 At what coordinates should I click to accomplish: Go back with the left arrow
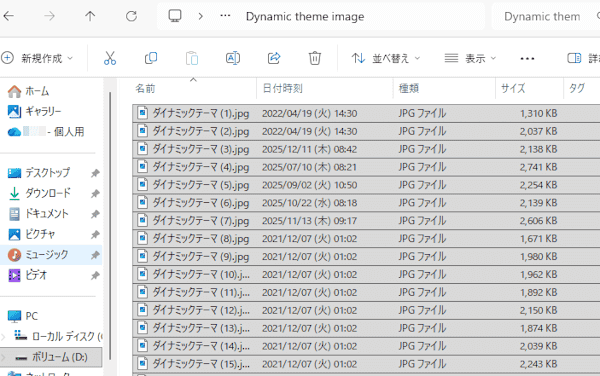point(8,16)
